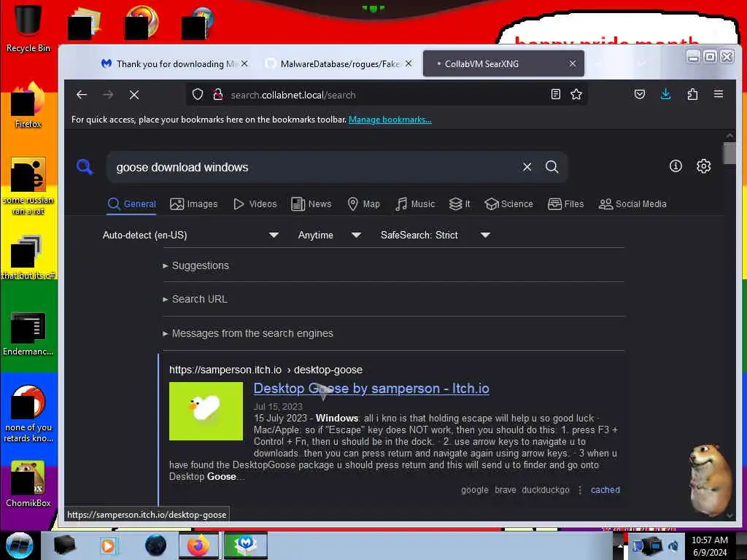Open the Endermanc... desktop icon

click(x=28, y=333)
